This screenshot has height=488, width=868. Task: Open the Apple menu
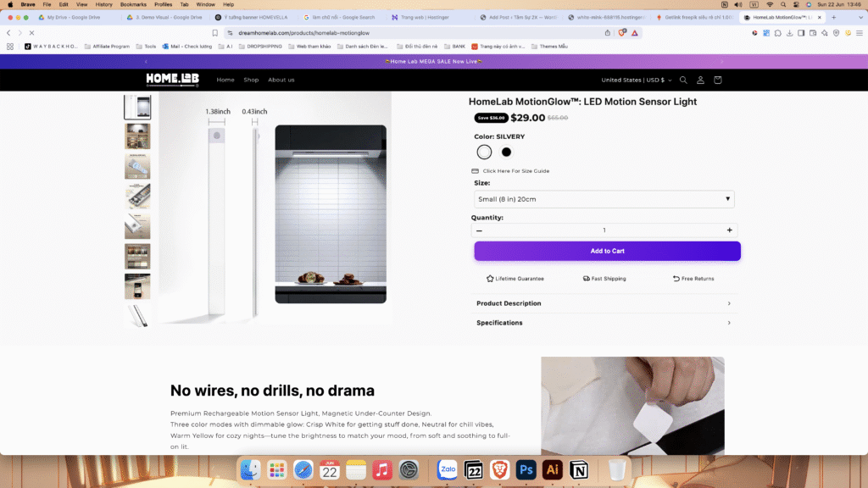(x=10, y=4)
